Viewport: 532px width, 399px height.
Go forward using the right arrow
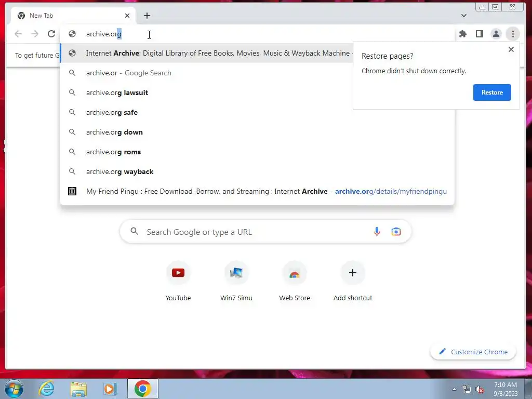(x=35, y=34)
